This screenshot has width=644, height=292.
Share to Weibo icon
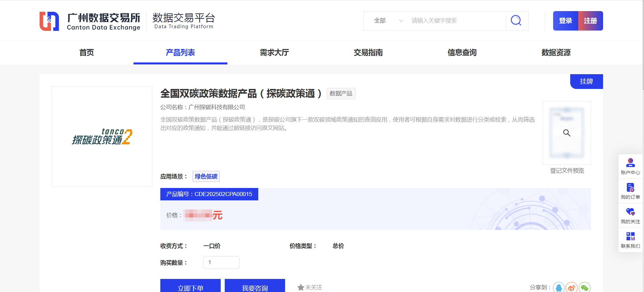click(x=572, y=288)
